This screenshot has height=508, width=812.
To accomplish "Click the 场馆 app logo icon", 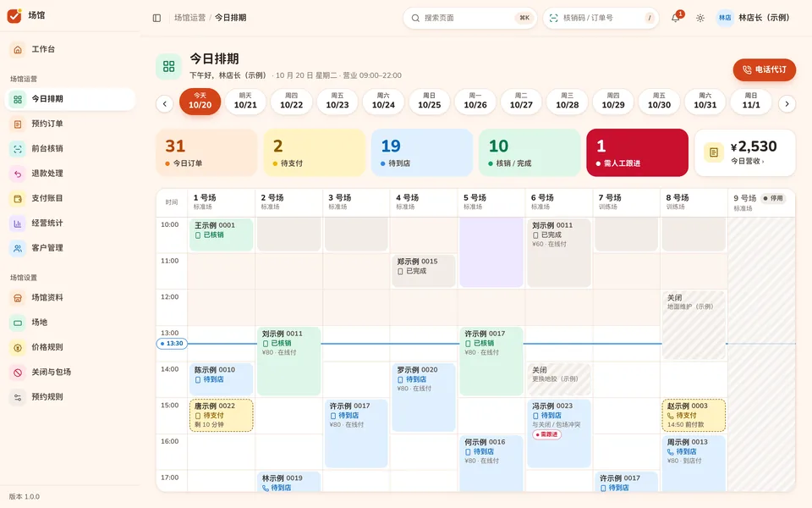I will 14,15.
